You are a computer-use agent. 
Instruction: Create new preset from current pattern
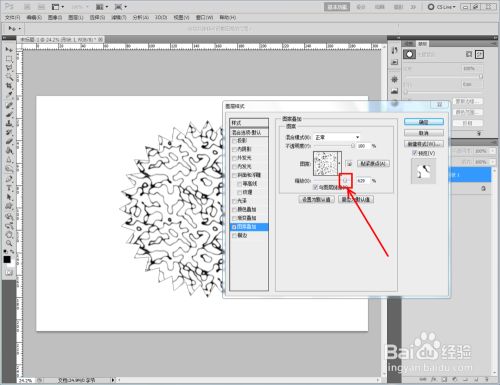click(x=349, y=164)
